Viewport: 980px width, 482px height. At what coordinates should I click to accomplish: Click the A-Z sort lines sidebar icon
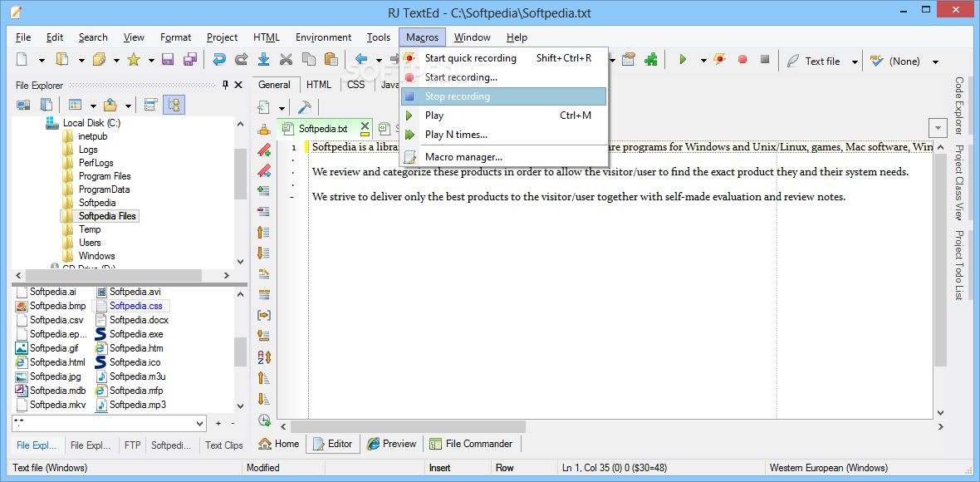click(264, 357)
